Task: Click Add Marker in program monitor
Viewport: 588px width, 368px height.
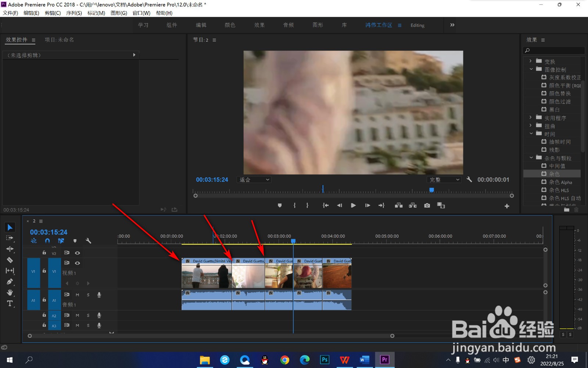Action: click(x=280, y=205)
